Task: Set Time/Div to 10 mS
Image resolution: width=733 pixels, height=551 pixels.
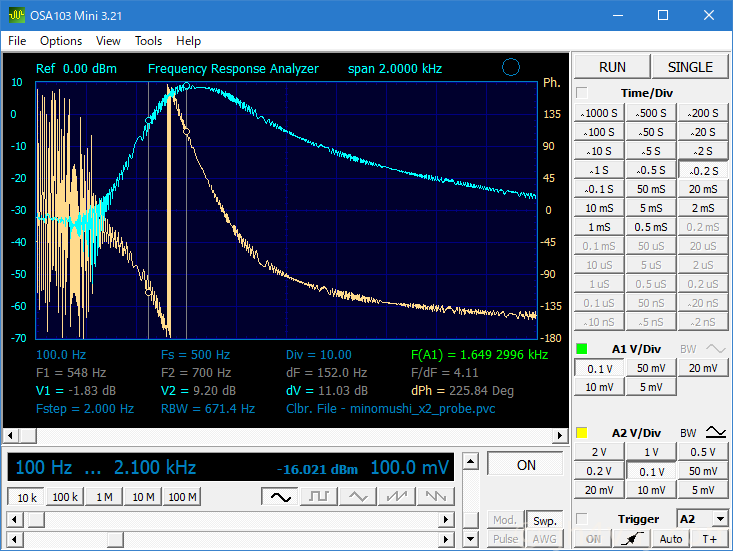Action: pyautogui.click(x=599, y=208)
